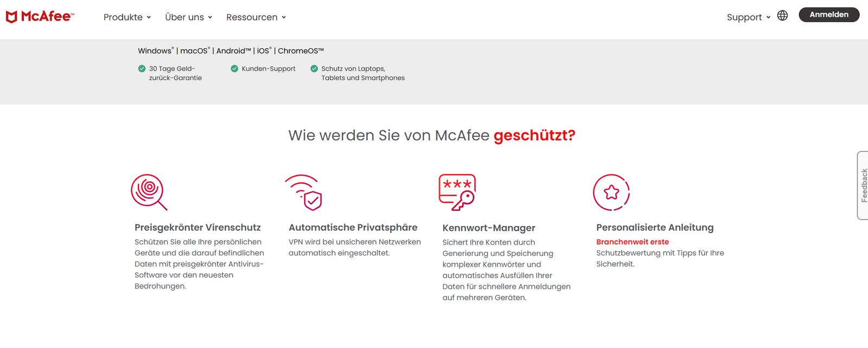Open the Support dropdown
868x348 pixels.
tap(749, 17)
